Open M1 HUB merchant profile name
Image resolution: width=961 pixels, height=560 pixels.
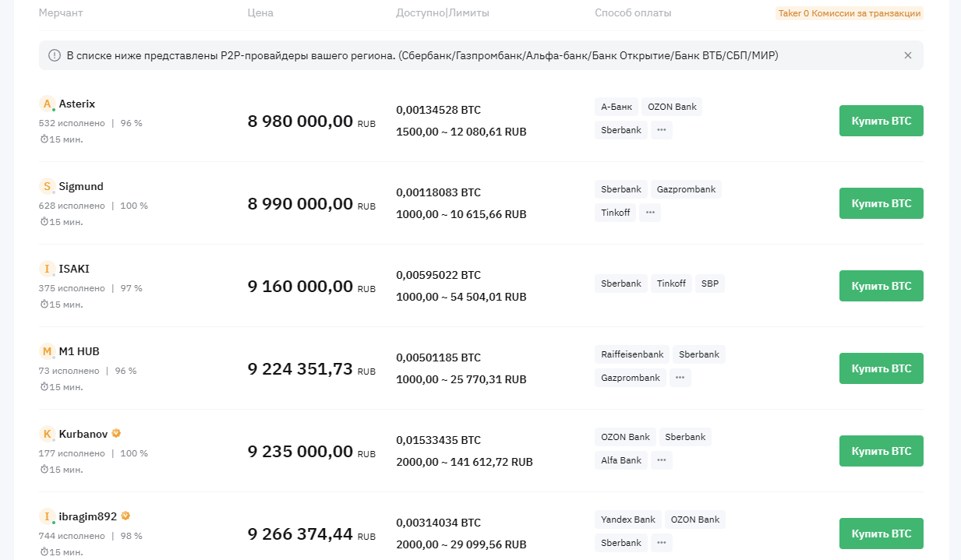79,351
